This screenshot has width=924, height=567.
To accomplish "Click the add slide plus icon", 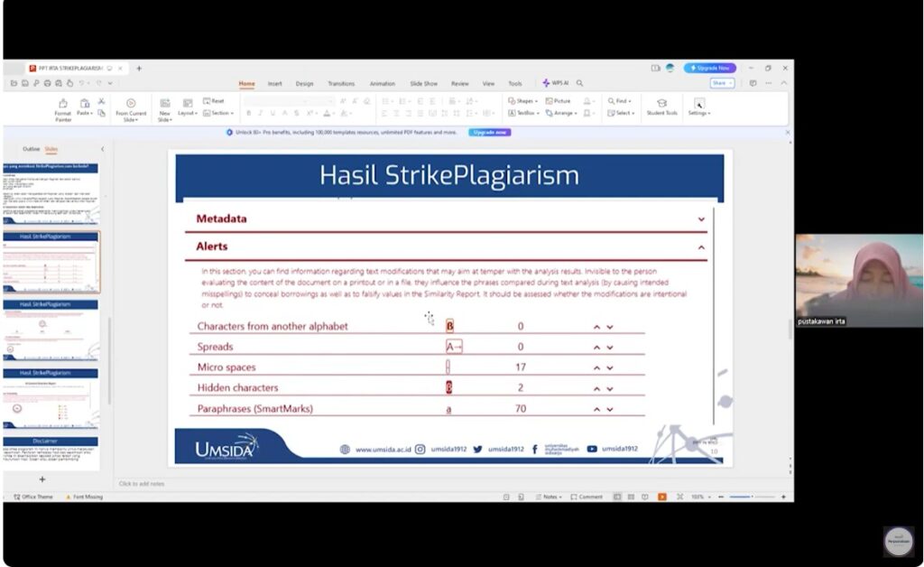I will pos(42,479).
